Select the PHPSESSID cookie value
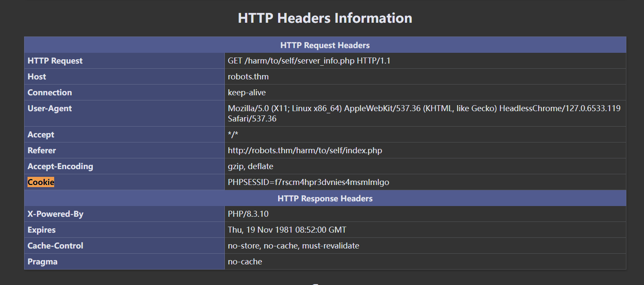 coord(308,182)
